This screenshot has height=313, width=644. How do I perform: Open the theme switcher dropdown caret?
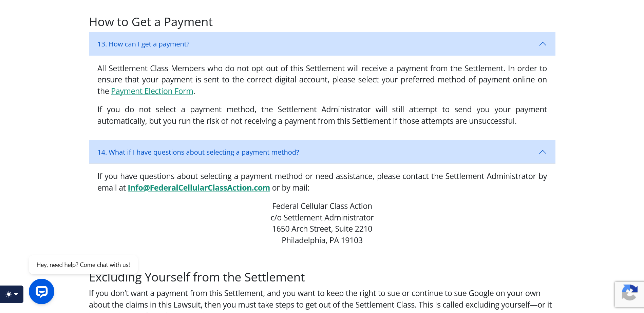[16, 294]
